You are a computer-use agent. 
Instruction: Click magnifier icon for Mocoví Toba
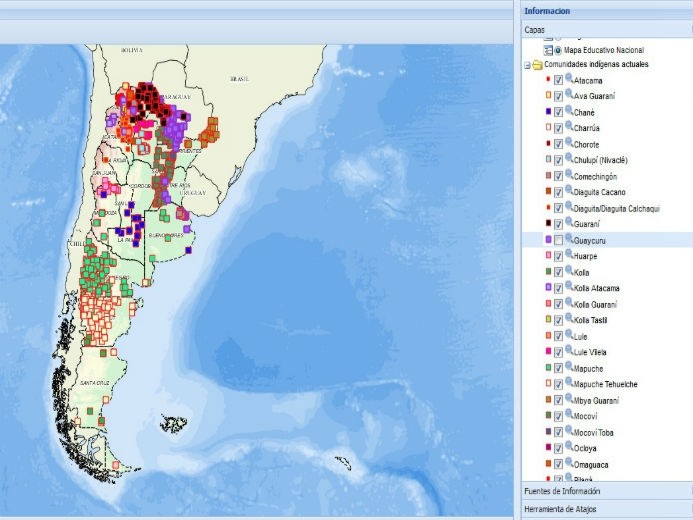[x=568, y=431]
